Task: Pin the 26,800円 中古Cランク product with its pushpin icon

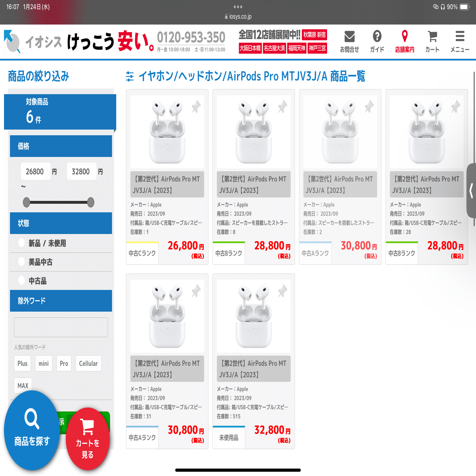Action: click(197, 107)
